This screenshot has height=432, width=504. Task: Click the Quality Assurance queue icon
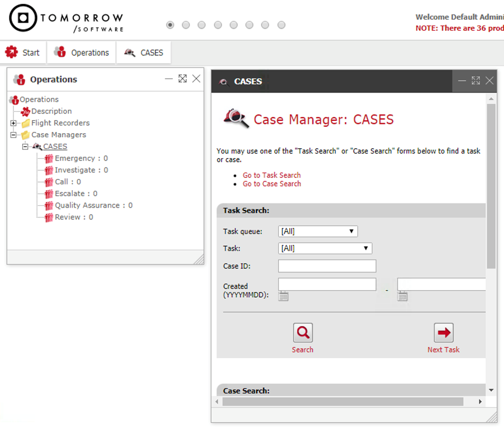[49, 205]
